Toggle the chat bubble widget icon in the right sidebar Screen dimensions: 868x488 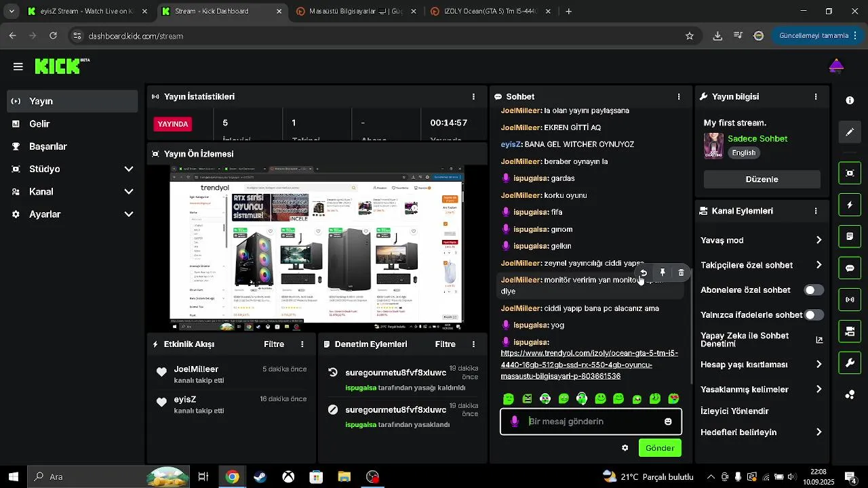(x=850, y=268)
